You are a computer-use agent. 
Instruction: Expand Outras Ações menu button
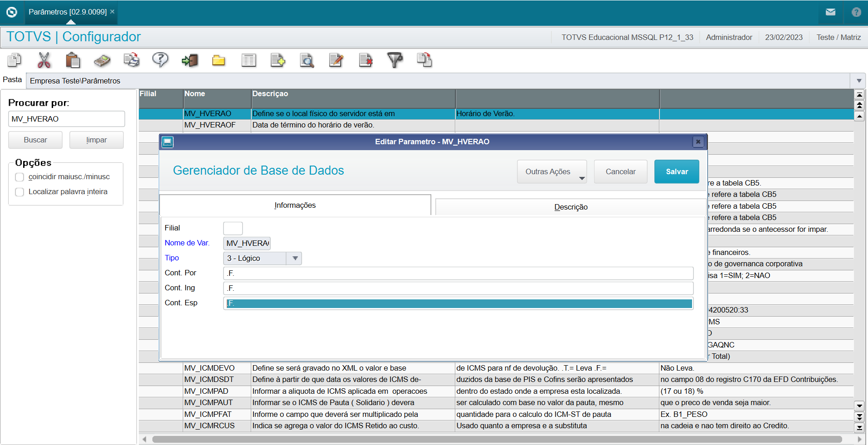point(552,171)
